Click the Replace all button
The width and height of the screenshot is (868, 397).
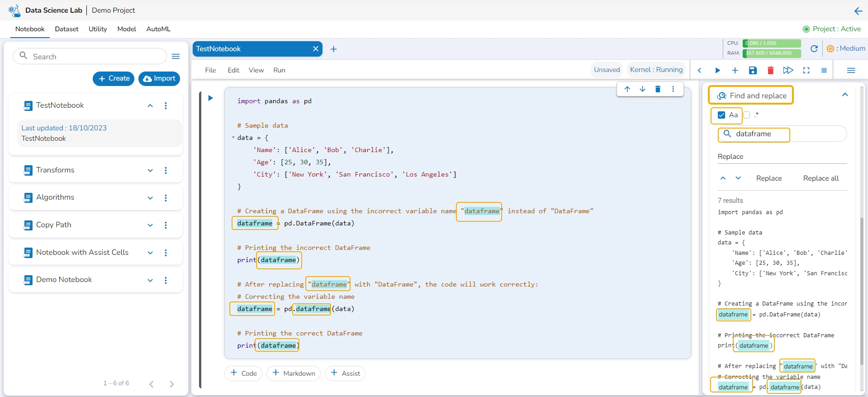click(821, 178)
